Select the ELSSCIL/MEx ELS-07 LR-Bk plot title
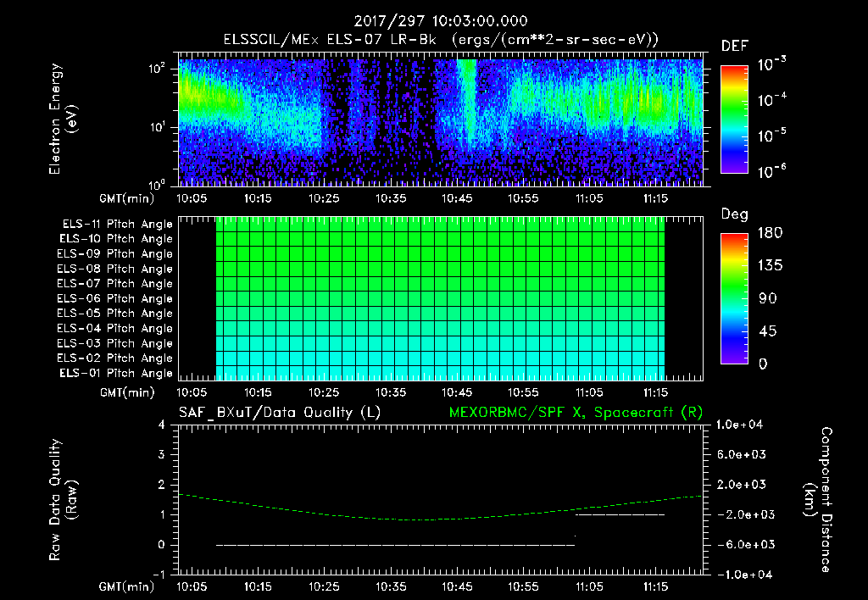The width and height of the screenshot is (868, 600). pos(441,40)
